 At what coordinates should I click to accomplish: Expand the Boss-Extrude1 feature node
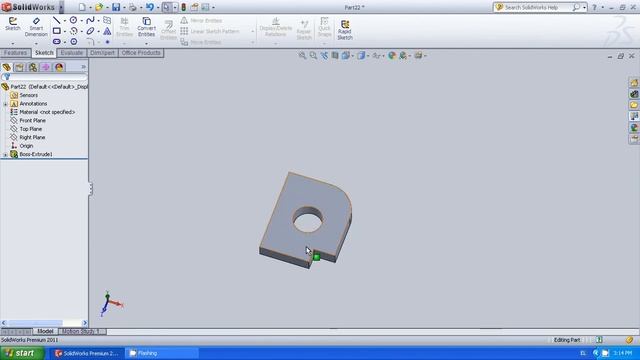pyautogui.click(x=5, y=155)
